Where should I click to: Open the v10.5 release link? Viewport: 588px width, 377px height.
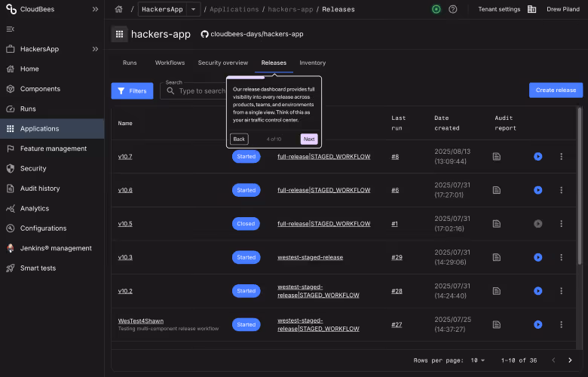[125, 224]
